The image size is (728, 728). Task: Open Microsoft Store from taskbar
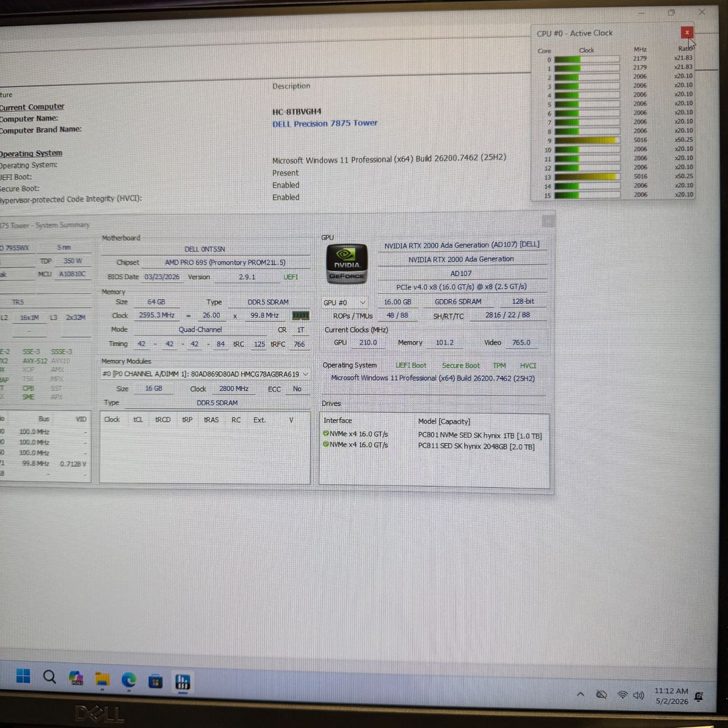pos(155,681)
